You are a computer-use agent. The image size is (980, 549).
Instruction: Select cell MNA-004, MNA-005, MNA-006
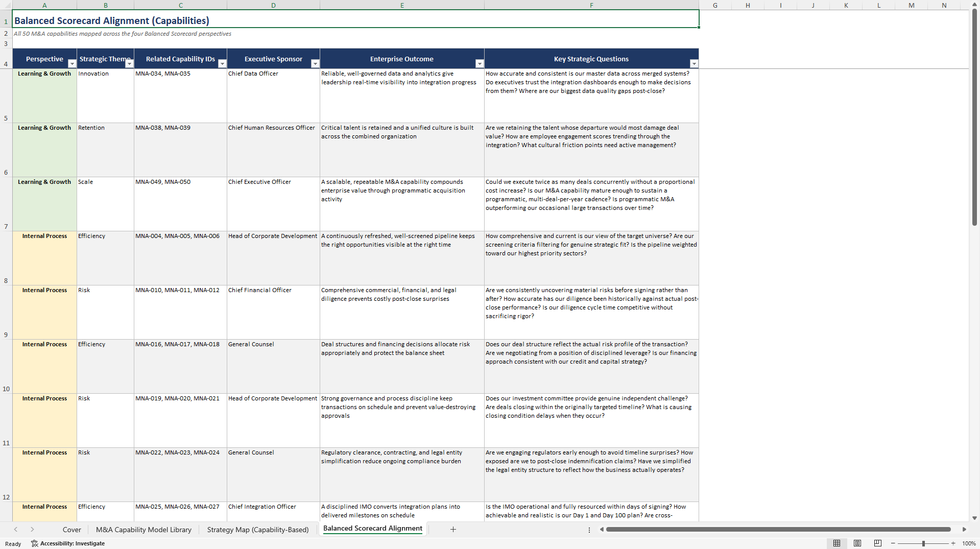(180, 258)
